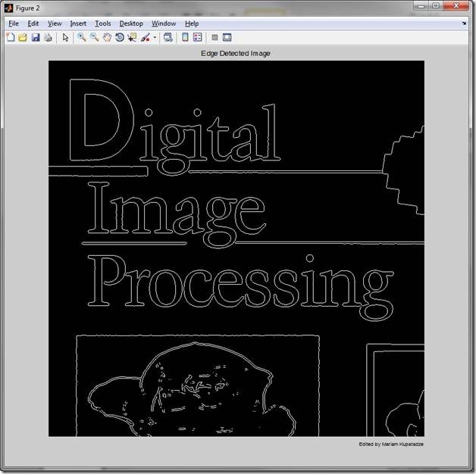Select the Pan hand tool
Image resolution: width=476 pixels, height=474 pixels.
(107, 37)
